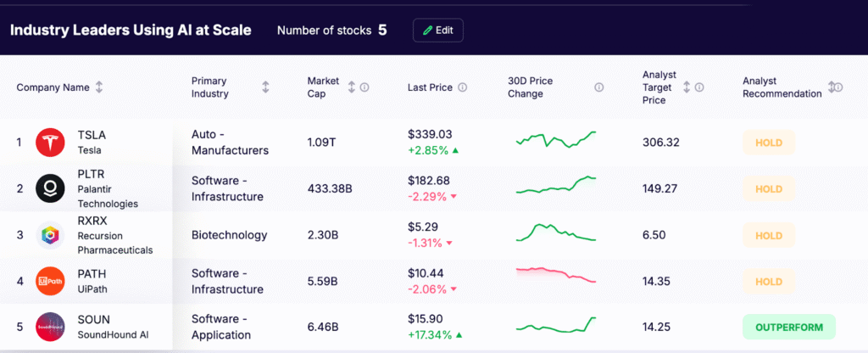This screenshot has height=353, width=868.
Task: Click the 1.09T market cap value
Action: tap(321, 143)
